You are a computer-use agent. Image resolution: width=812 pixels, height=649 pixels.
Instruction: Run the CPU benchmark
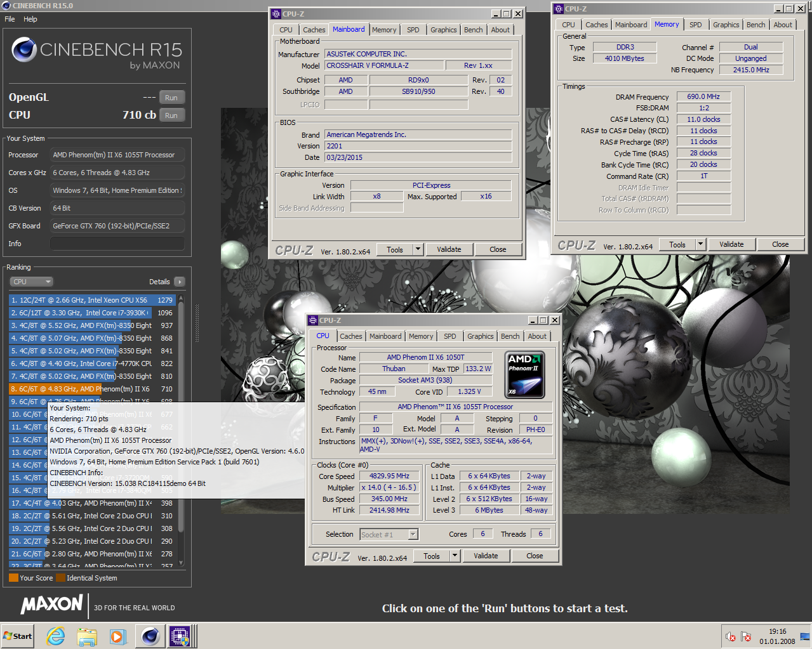(x=171, y=115)
